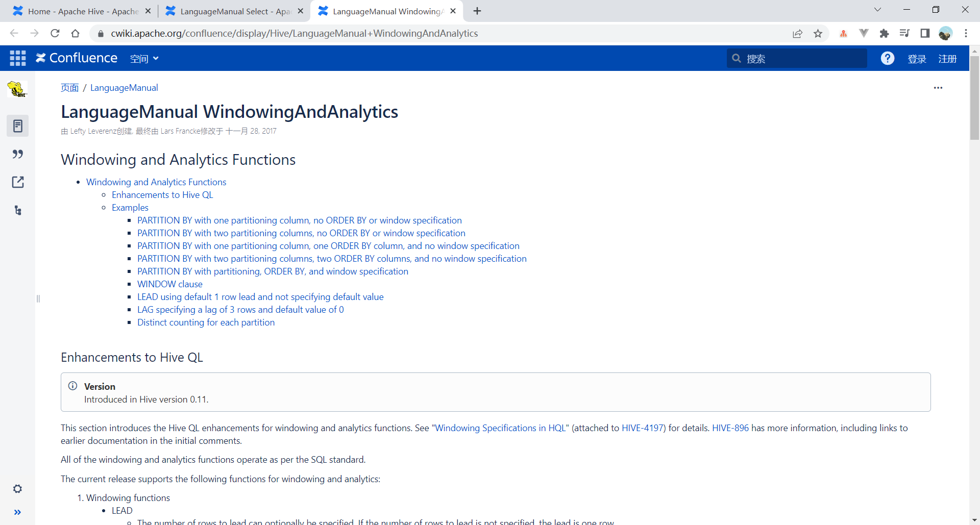
Task: Click the space shortcuts external link icon
Action: tap(17, 182)
